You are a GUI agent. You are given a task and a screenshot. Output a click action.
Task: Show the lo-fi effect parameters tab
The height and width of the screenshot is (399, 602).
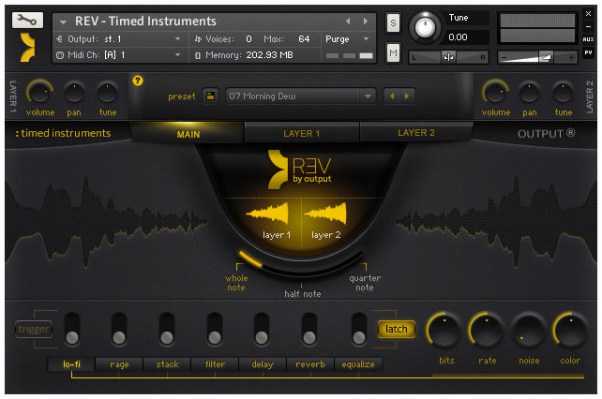(72, 364)
